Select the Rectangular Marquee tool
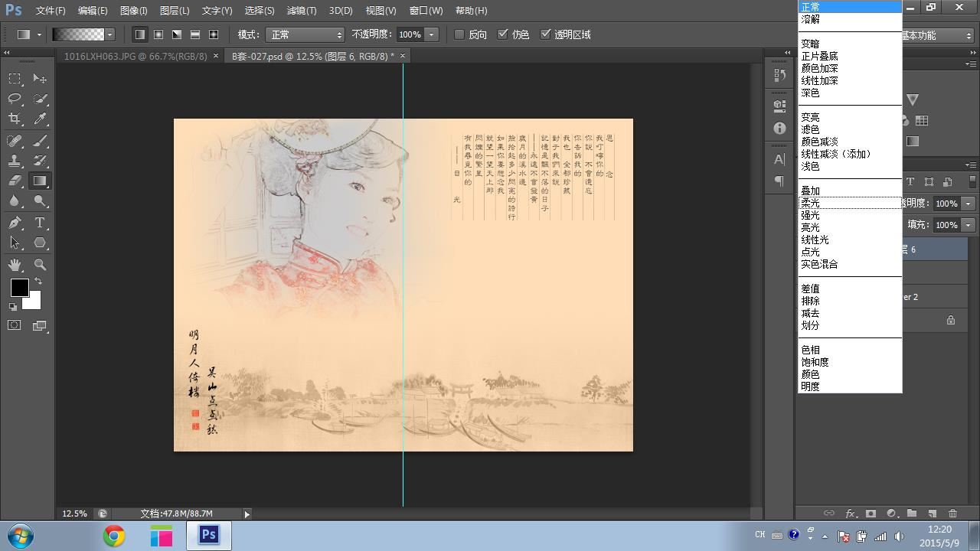This screenshot has height=551, width=980. pos(15,79)
